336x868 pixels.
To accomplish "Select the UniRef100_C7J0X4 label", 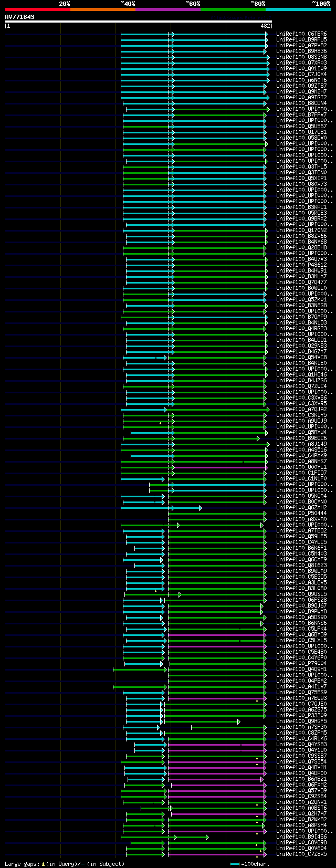I will point(301,75).
